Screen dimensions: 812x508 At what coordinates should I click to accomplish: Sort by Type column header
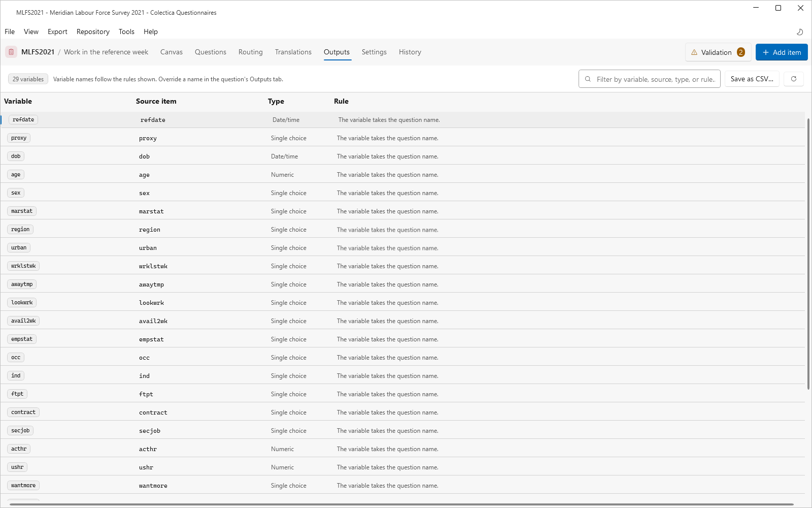tap(276, 101)
